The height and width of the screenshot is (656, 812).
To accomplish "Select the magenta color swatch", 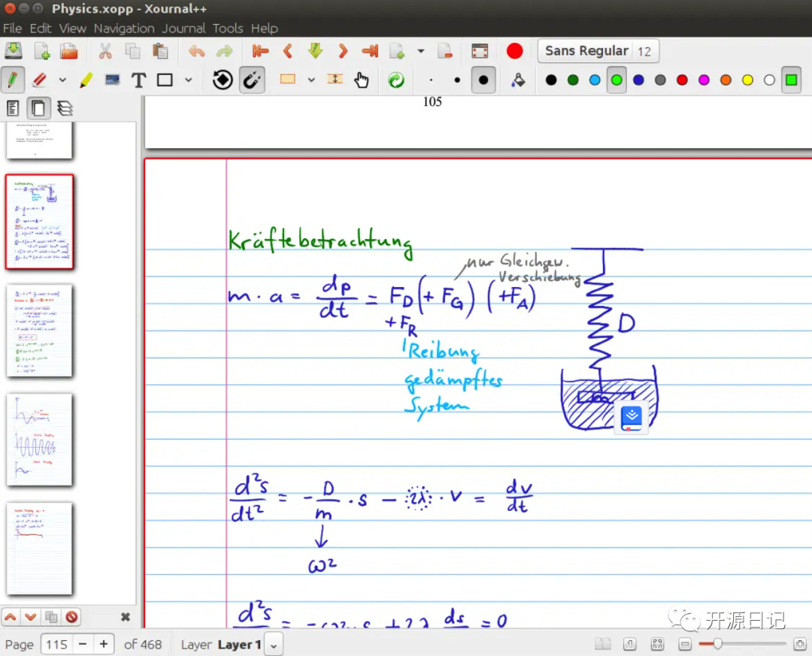I will [x=704, y=80].
